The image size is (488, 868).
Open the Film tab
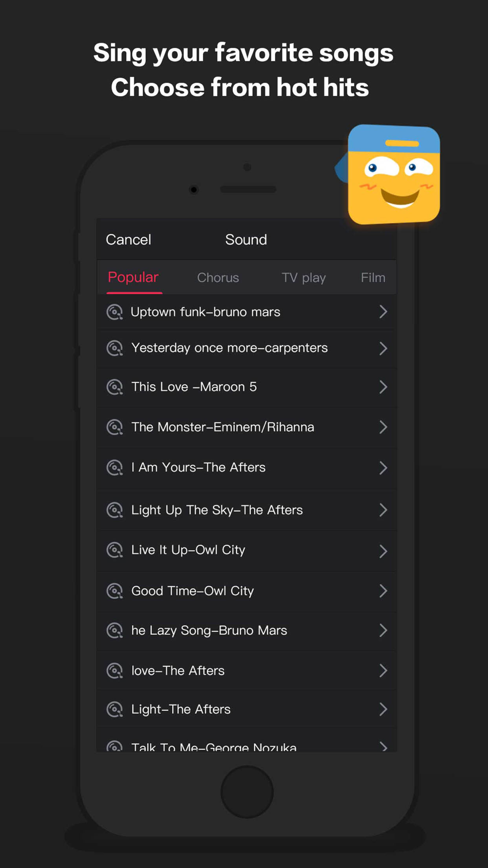click(373, 278)
